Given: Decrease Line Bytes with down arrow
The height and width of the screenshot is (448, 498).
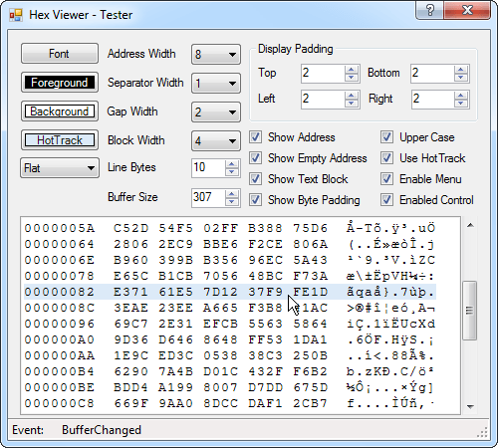Looking at the screenshot, I should (x=232, y=171).
